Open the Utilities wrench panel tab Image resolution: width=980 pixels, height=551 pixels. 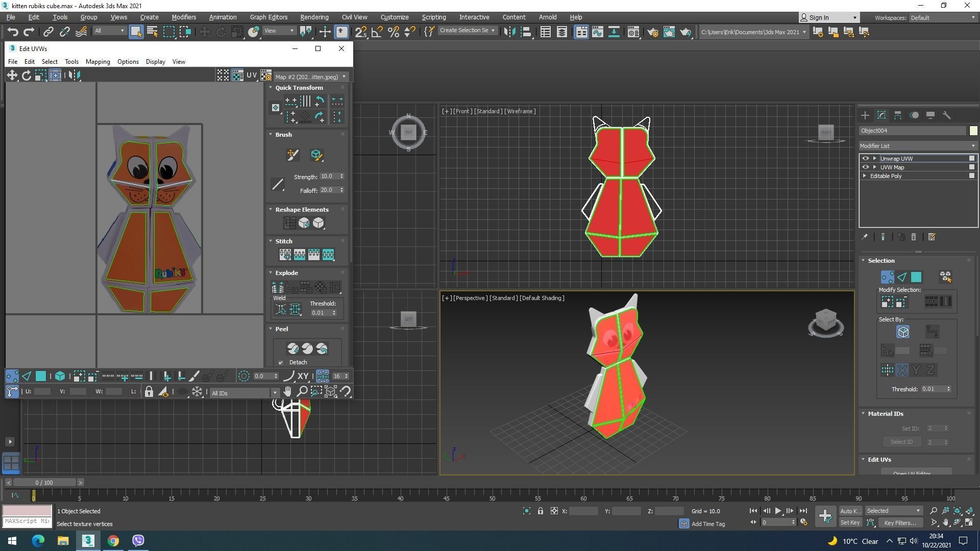coord(946,115)
